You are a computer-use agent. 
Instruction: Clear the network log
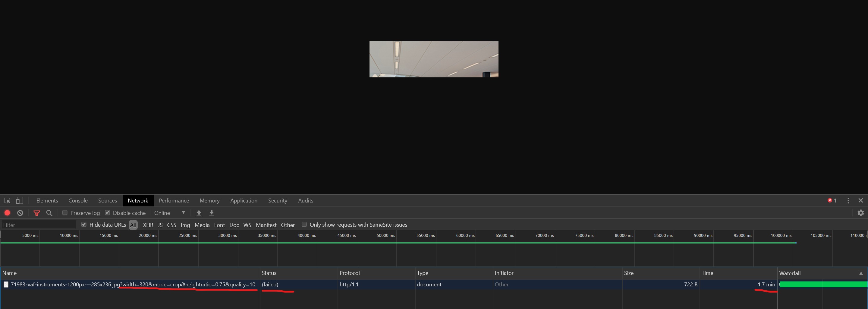[x=20, y=213]
